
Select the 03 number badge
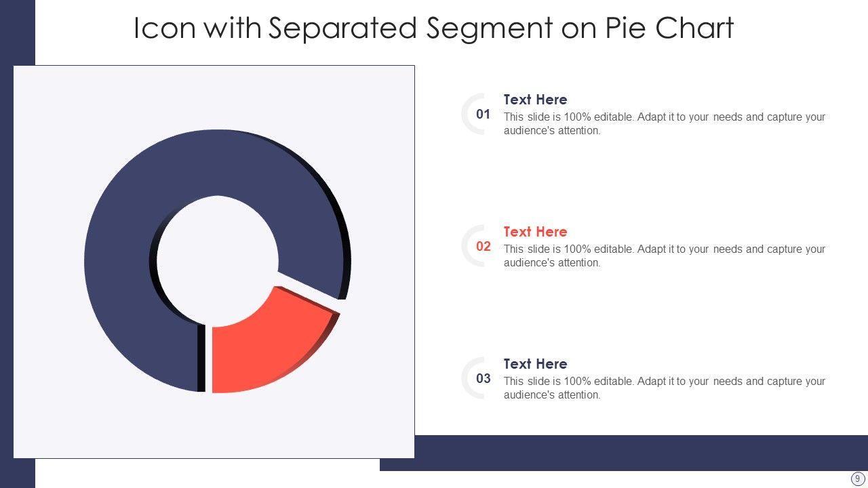[x=483, y=378]
